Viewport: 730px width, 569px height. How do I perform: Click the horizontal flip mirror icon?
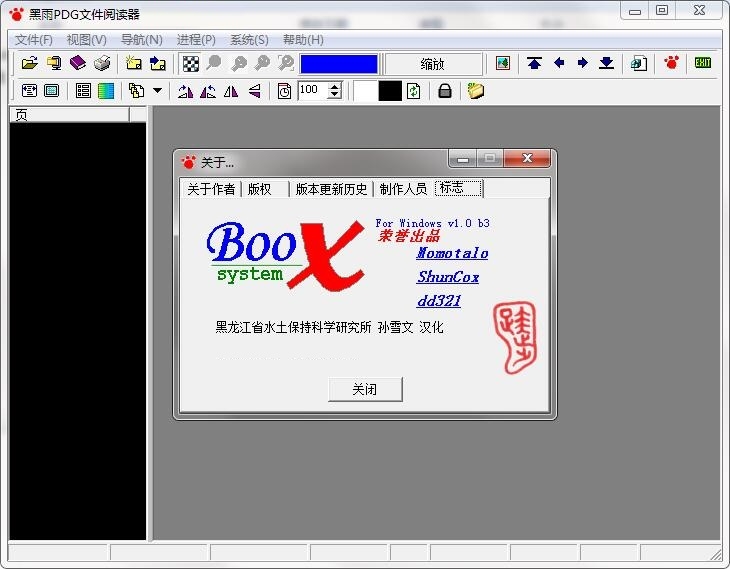231,91
